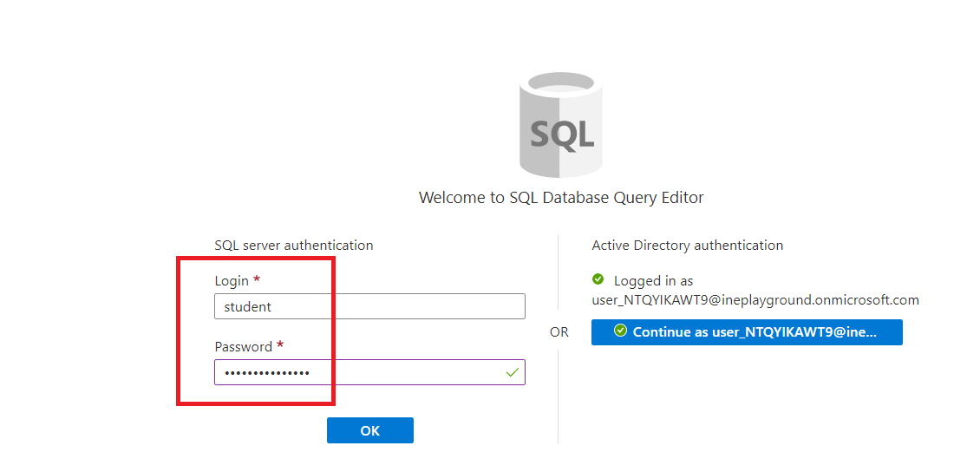Click the Password field label
Viewport: 980px width, 472px height.
243,346
